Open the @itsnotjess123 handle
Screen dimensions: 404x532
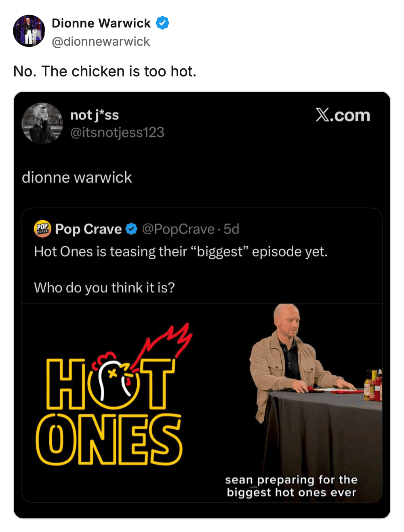pos(117,133)
